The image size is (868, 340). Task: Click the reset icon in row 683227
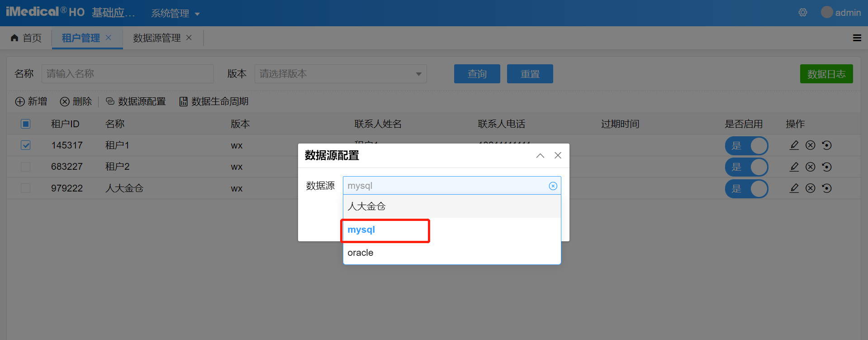point(827,167)
